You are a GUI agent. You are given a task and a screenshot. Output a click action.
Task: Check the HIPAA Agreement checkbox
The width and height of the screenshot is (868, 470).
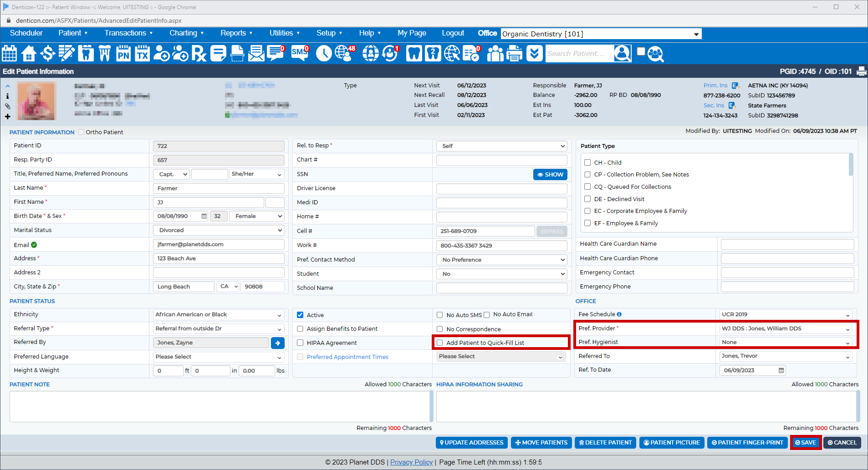[300, 343]
